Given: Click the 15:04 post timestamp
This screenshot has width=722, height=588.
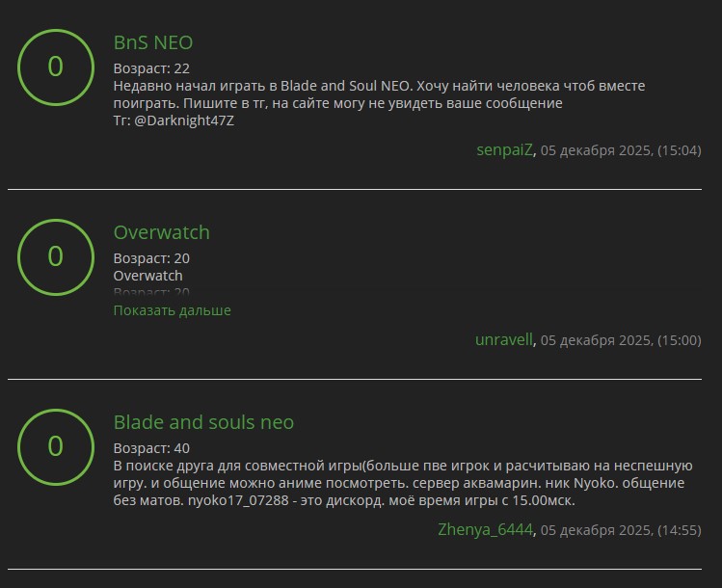Looking at the screenshot, I should click(x=620, y=150).
